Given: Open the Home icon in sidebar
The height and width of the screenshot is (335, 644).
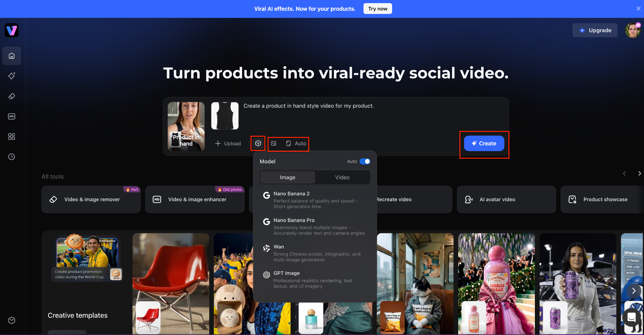Looking at the screenshot, I should pos(12,56).
